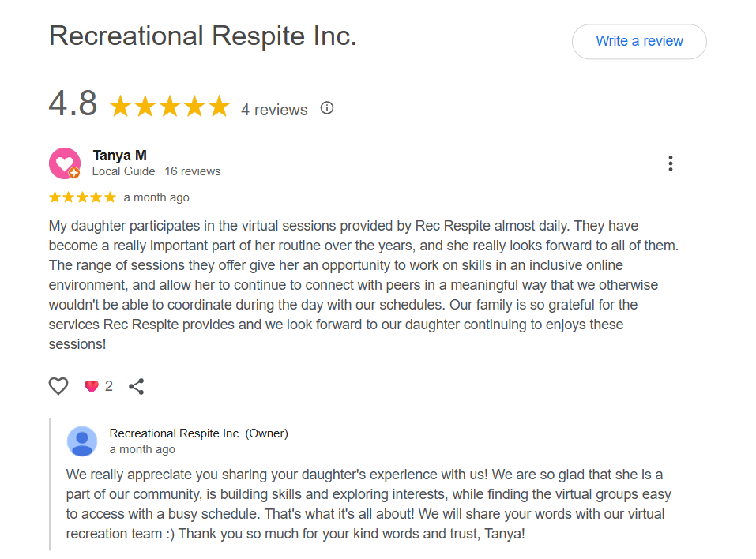Click the fifth star of Tanya's review rating
The image size is (756, 559).
click(x=107, y=197)
